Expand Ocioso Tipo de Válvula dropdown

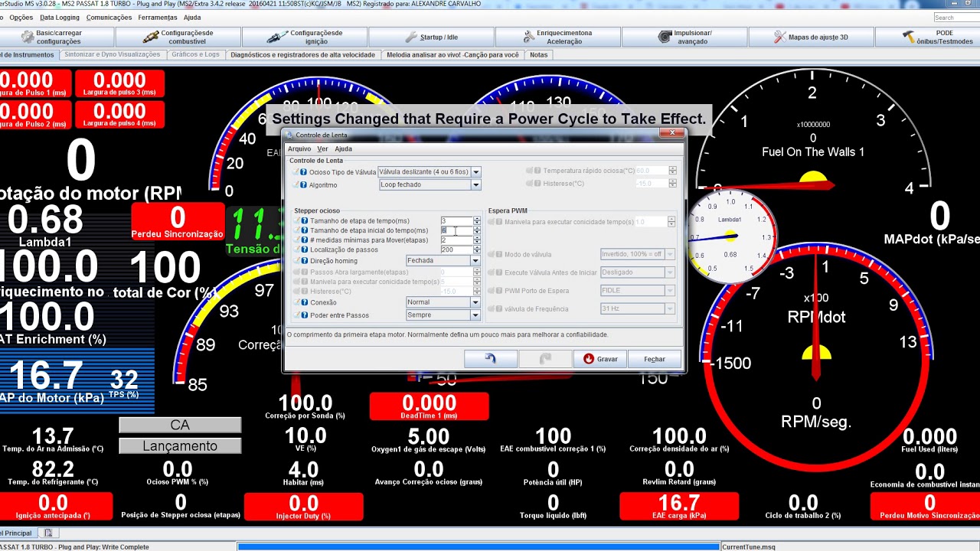pos(475,172)
